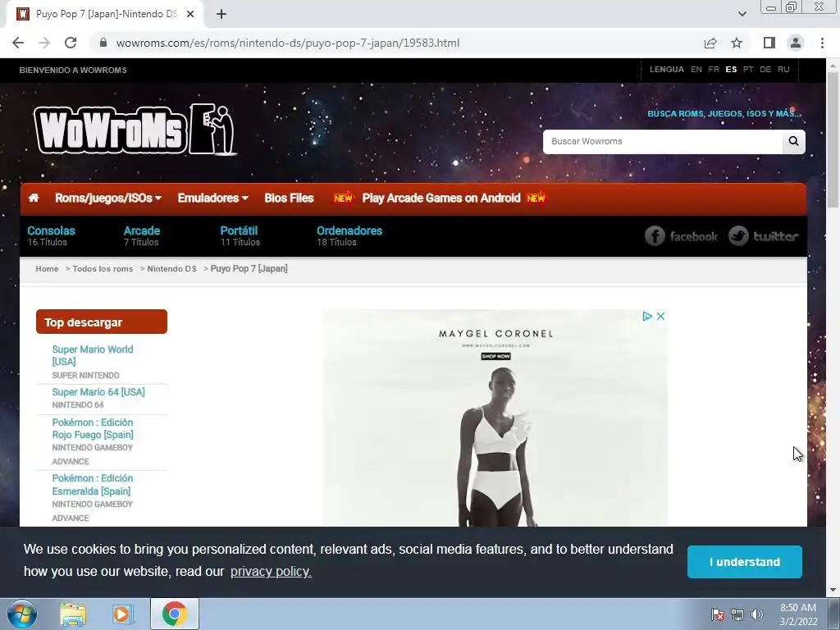Open the Chrome three-dot menu

(x=822, y=43)
